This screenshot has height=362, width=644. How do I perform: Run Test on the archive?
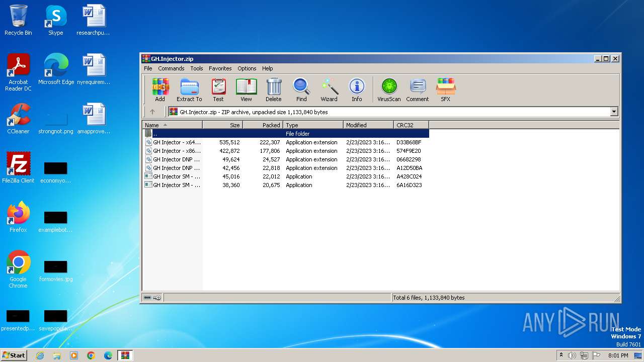tap(218, 90)
